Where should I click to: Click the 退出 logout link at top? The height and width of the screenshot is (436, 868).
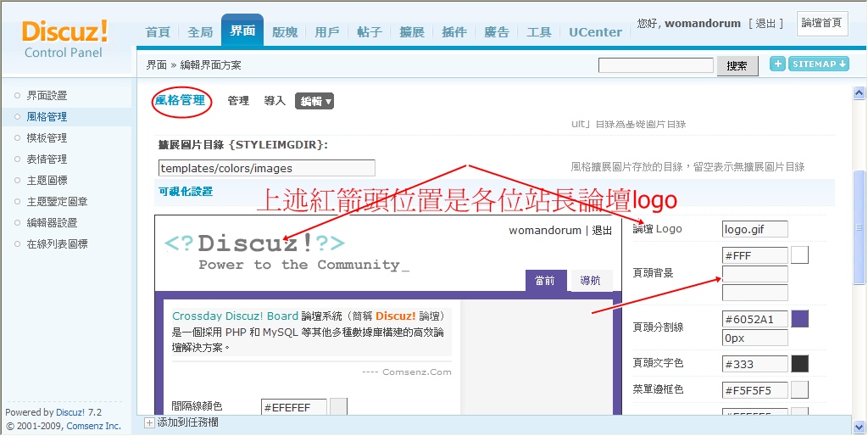[x=765, y=24]
